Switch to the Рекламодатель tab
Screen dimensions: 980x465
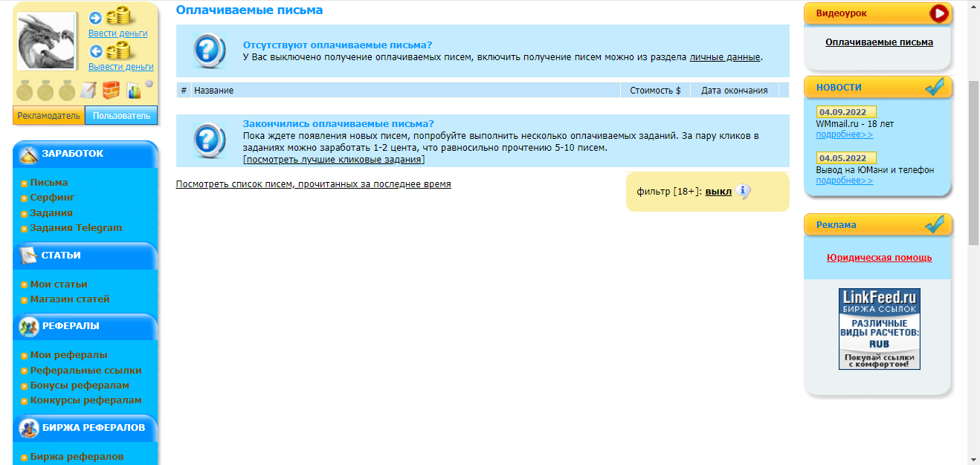pos(49,115)
